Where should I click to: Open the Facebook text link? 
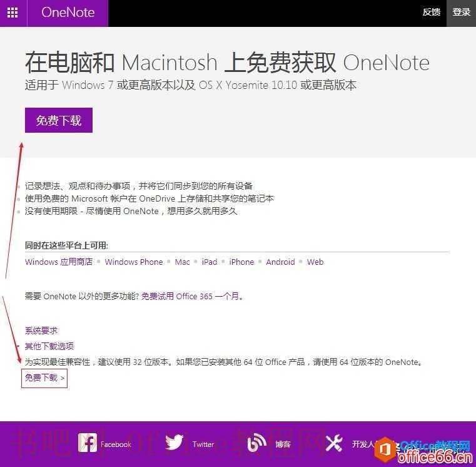[116, 444]
